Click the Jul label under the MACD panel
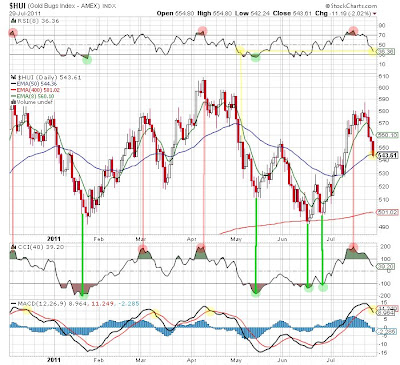Image resolution: width=400 pixels, height=365 pixels. click(331, 360)
